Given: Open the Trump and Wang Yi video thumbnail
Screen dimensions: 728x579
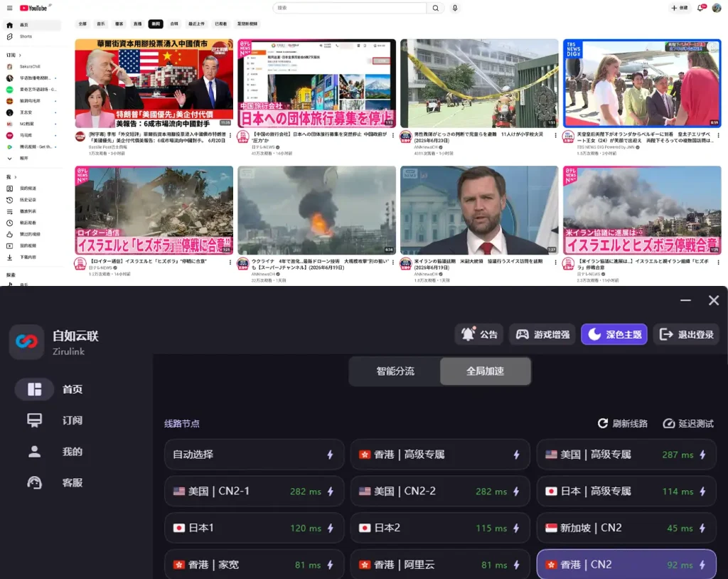Looking at the screenshot, I should tap(154, 83).
